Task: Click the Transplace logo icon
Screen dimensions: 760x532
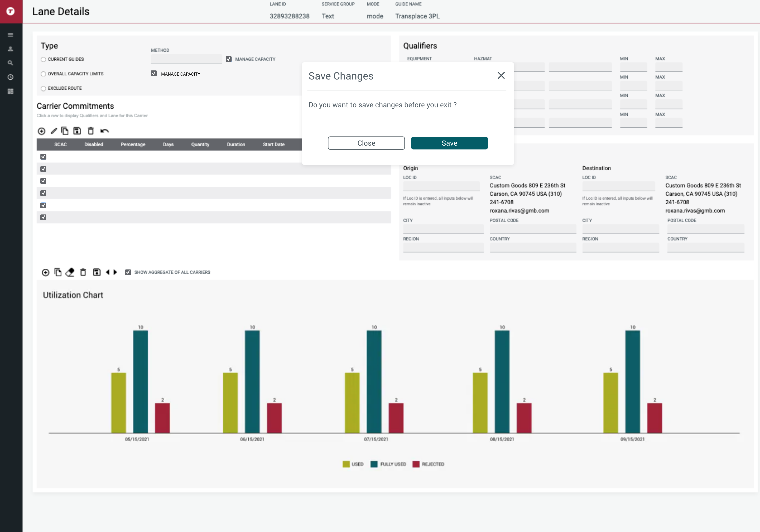Action: click(x=11, y=11)
